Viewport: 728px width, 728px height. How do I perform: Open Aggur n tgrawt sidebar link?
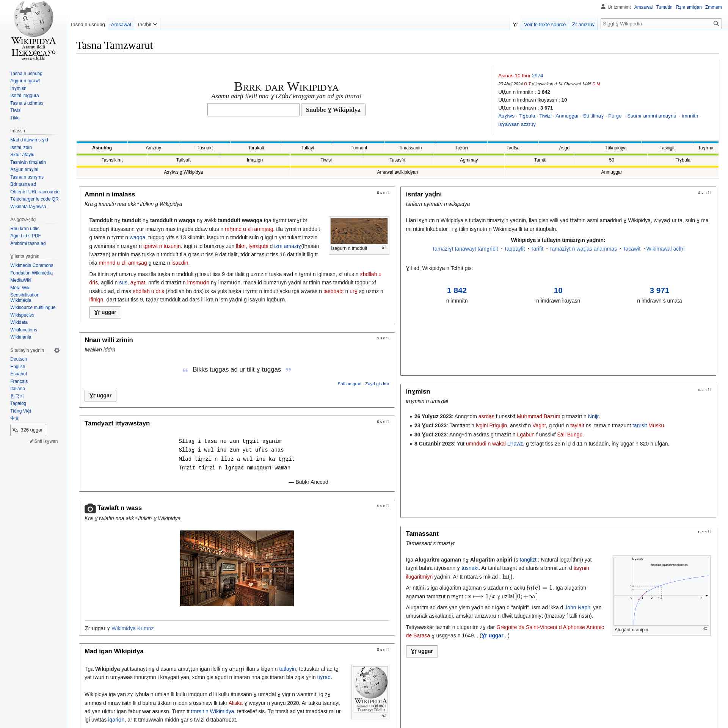click(x=25, y=81)
